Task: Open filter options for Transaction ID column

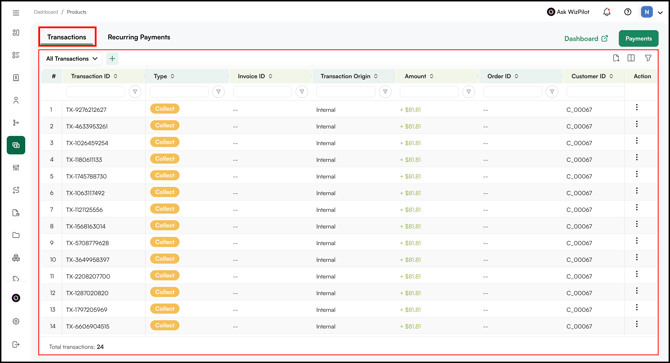Action: 135,91
